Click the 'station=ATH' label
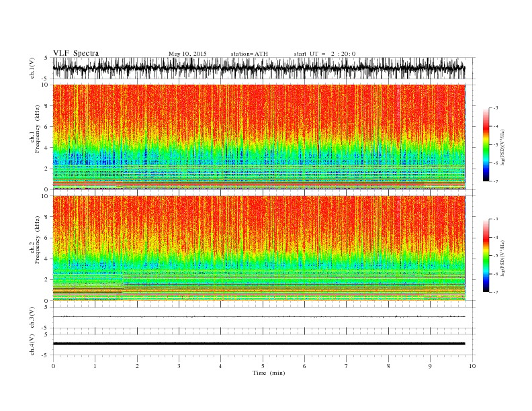This screenshot has height=411, width=532. click(x=249, y=54)
